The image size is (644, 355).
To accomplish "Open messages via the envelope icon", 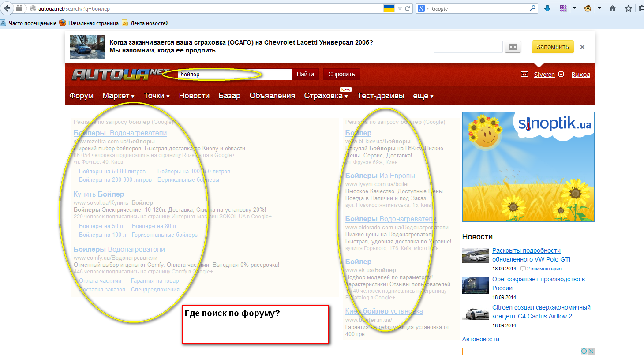I will coord(524,75).
